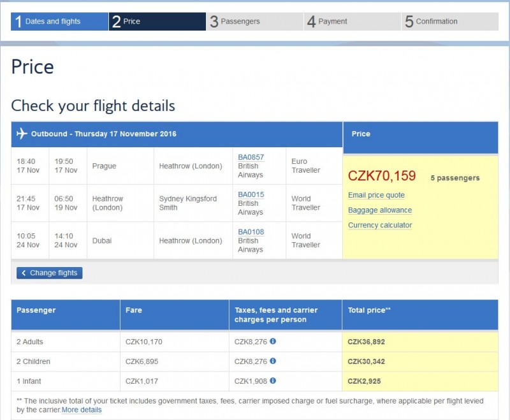Click the 1 Infant passenger row label
This screenshot has height=420, width=510.
point(29,381)
